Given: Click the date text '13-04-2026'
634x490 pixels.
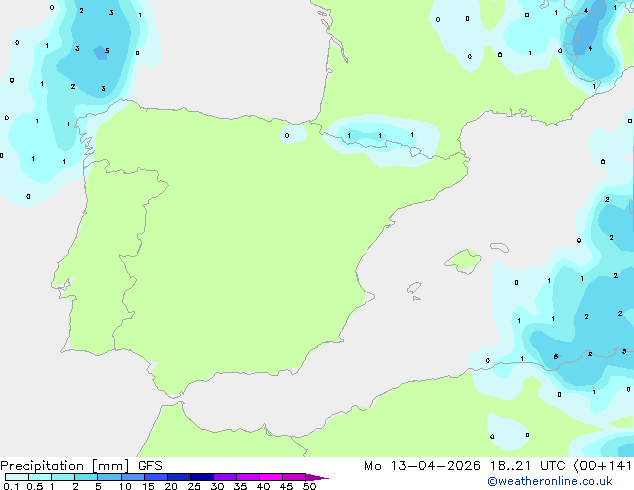Looking at the screenshot, I should [435, 466].
